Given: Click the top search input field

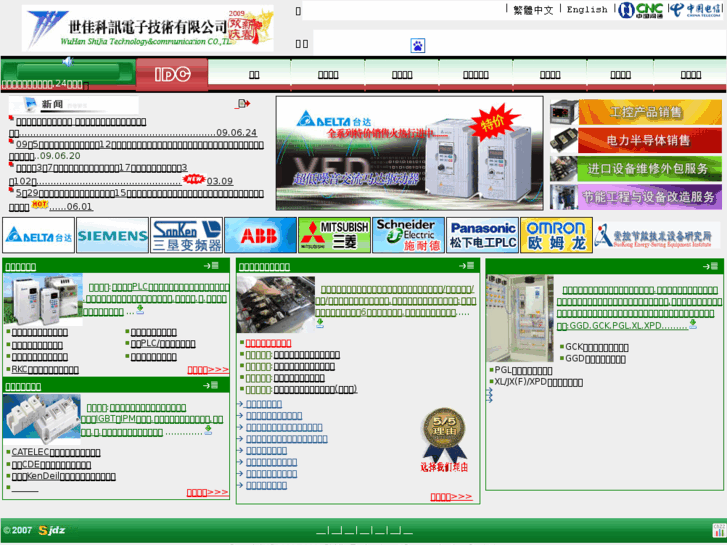Looking at the screenshot, I should (403, 11).
